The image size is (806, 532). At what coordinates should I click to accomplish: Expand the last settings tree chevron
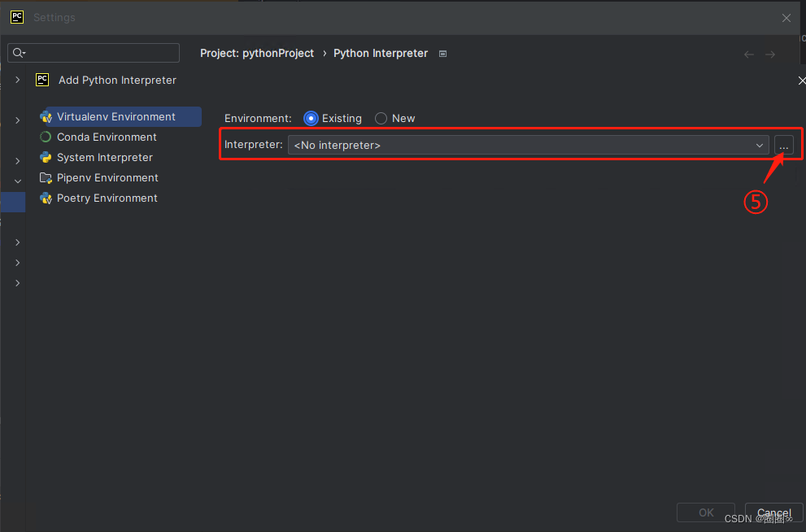tap(17, 283)
